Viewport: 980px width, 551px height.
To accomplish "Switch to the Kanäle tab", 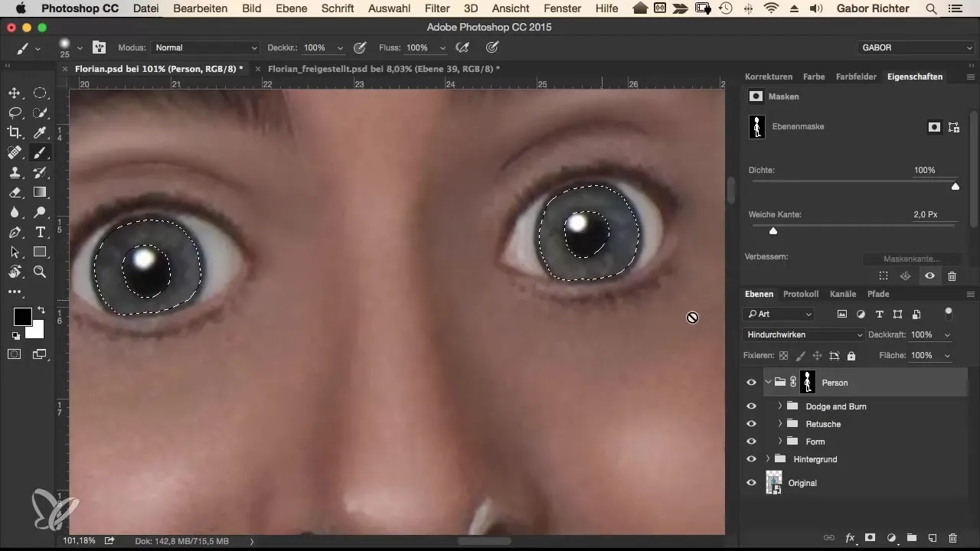I will 842,294.
